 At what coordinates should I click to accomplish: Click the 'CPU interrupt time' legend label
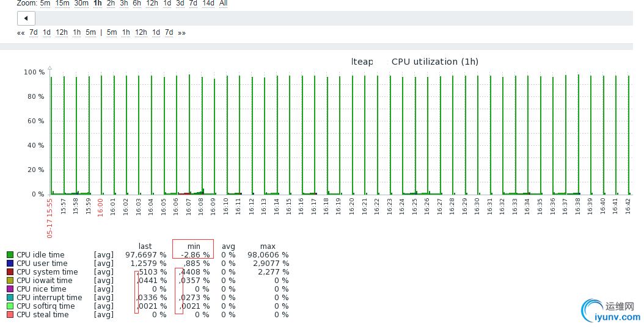click(x=49, y=298)
